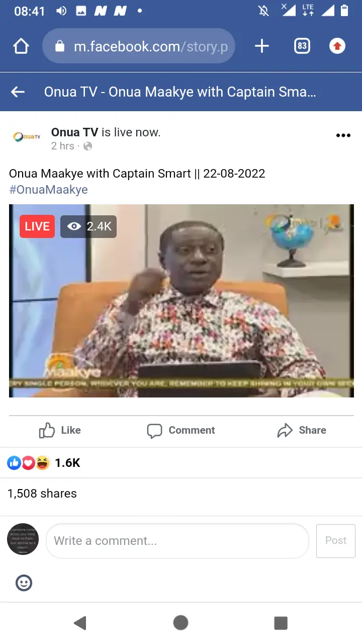Open the #OnuaMaakye hashtag
The height and width of the screenshot is (644, 362).
(x=48, y=190)
